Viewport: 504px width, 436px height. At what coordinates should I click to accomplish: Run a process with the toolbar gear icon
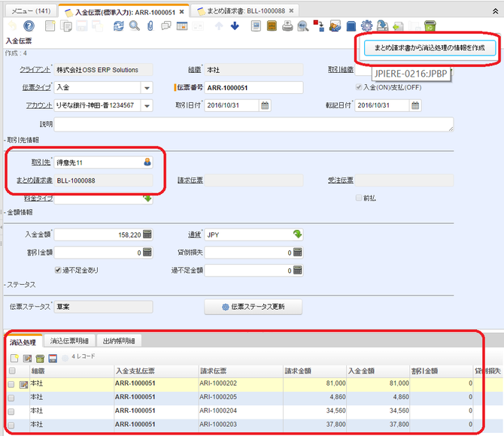367,26
